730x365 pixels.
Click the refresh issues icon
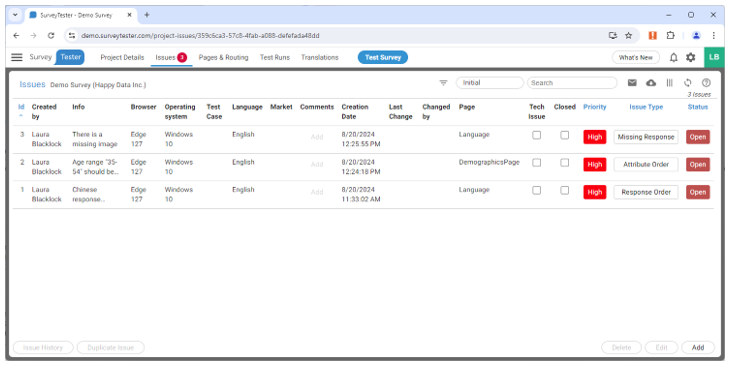tap(688, 83)
